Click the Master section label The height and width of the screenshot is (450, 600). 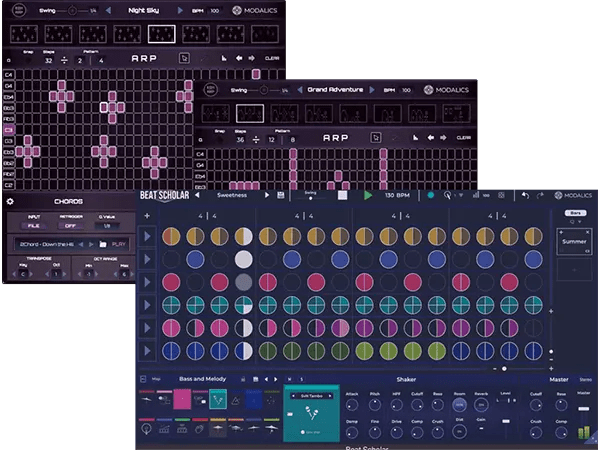coord(559,379)
